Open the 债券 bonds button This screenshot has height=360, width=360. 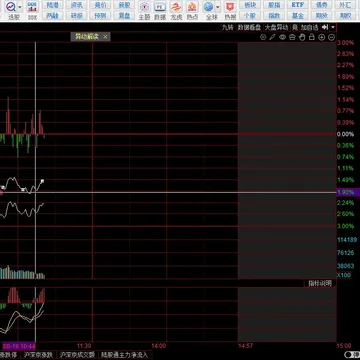[x=322, y=5]
